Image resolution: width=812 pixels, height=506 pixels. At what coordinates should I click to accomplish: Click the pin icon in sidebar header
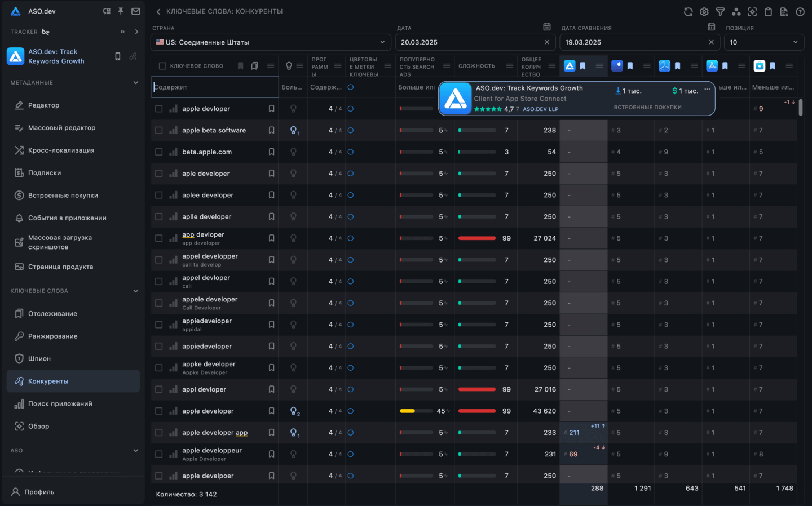click(x=121, y=11)
